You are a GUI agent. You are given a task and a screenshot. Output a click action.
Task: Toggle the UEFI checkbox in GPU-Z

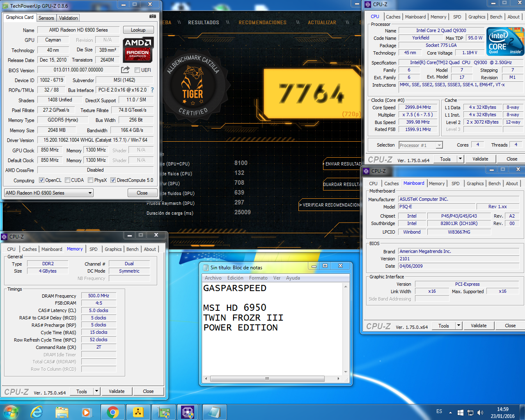[x=138, y=70]
